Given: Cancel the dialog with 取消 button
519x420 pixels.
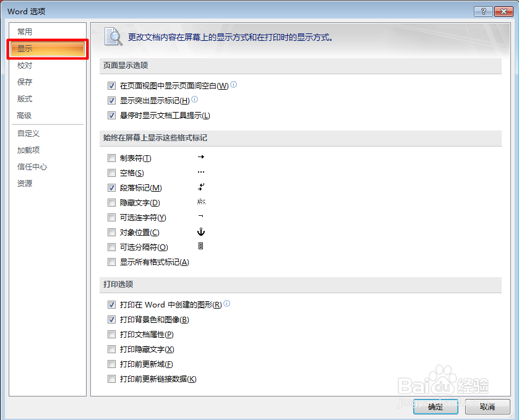Looking at the screenshot, I should tap(487, 407).
